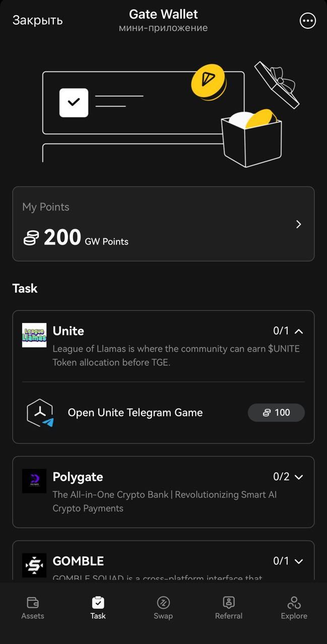Expand the GOMBLE task details
Viewport: 327px width, 644px height.
298,561
